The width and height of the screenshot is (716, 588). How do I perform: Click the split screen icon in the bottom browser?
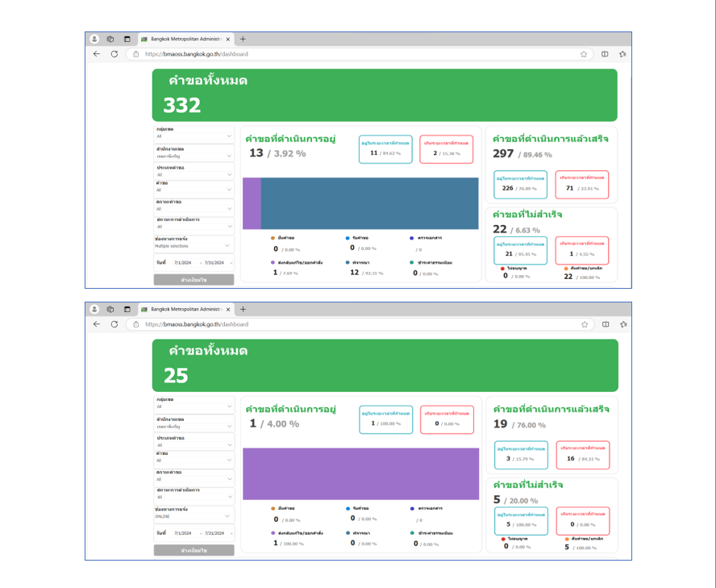click(606, 324)
